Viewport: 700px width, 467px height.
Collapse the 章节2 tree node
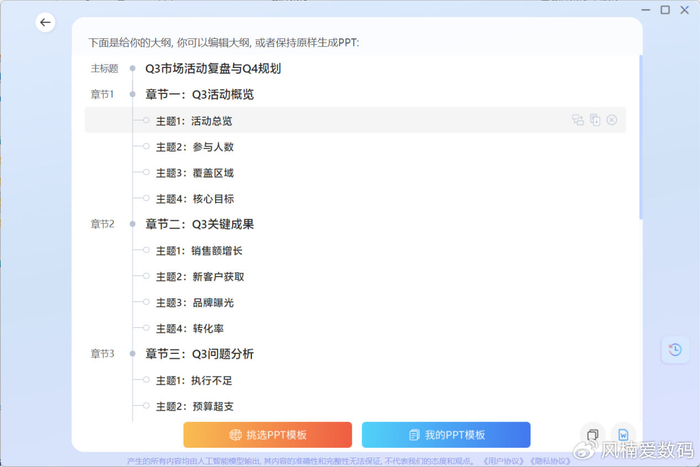132,224
